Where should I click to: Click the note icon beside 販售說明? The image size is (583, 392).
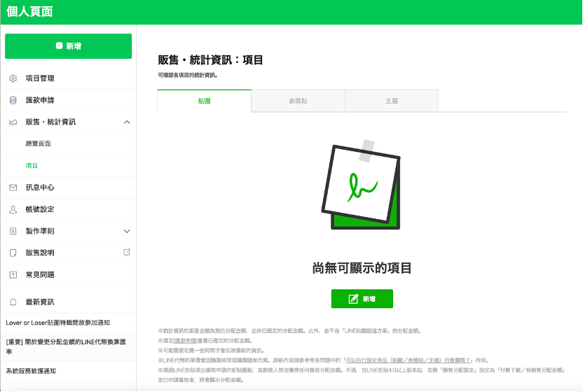(x=13, y=253)
